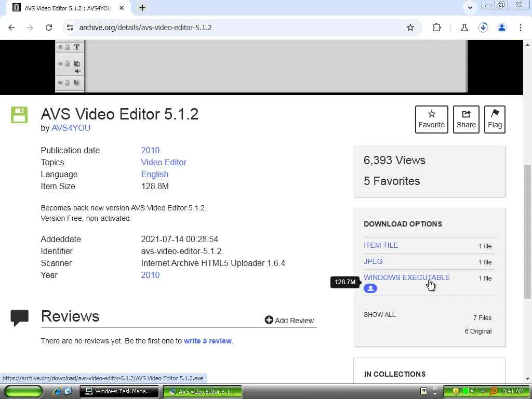Viewport: 532px width, 399px height.
Task: Click SHOW ALL download files
Action: coord(379,314)
